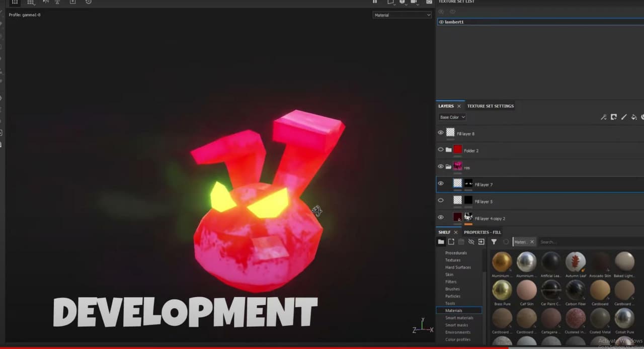Select Tools shelf category
644x349 pixels.
tap(450, 303)
